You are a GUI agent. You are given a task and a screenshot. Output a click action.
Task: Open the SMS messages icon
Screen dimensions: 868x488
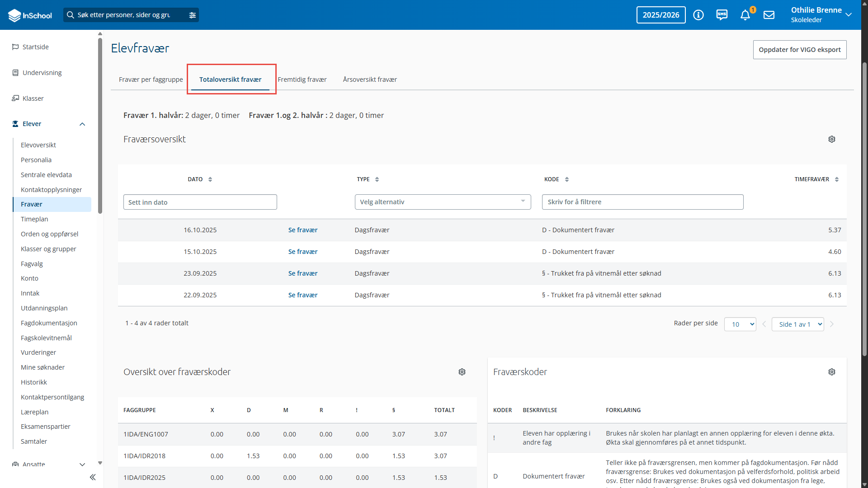click(722, 15)
